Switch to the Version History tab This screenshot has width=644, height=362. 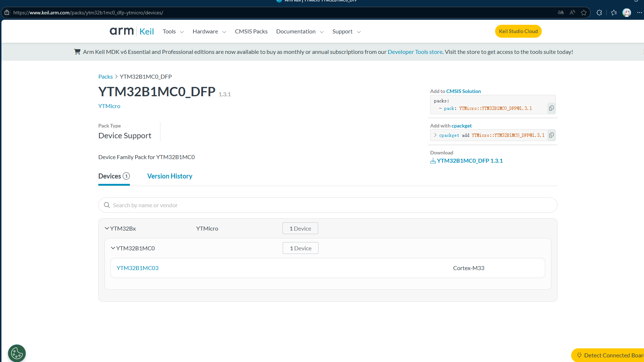click(x=170, y=176)
